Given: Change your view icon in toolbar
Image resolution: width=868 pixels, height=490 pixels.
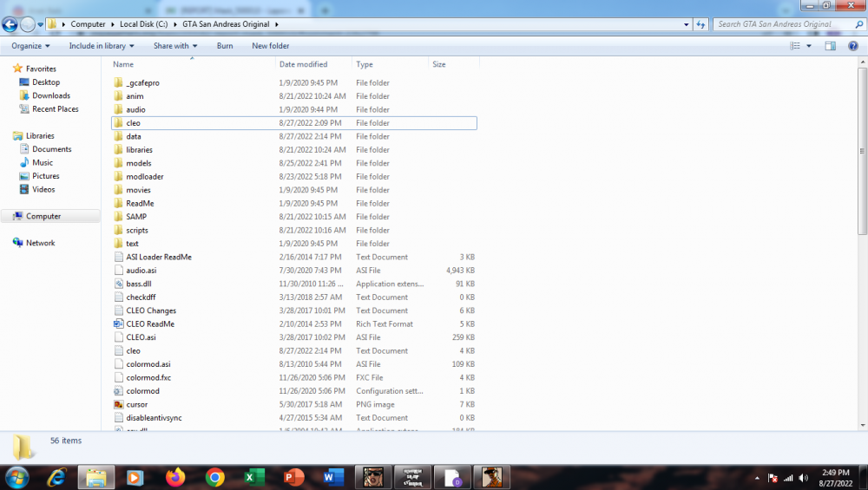Looking at the screenshot, I should pos(795,46).
